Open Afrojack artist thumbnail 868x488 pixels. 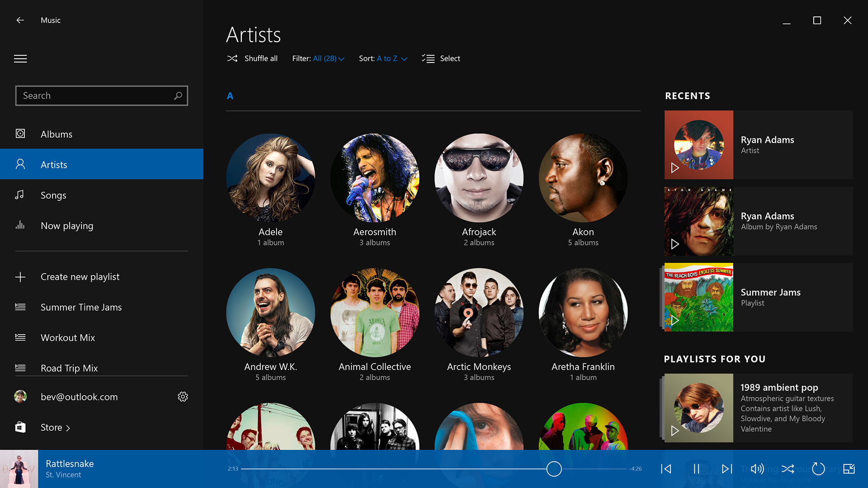pyautogui.click(x=479, y=178)
